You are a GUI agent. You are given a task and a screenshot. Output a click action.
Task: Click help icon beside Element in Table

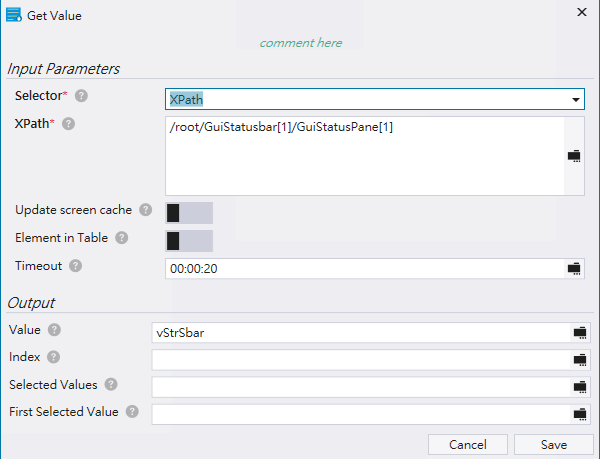pos(122,238)
